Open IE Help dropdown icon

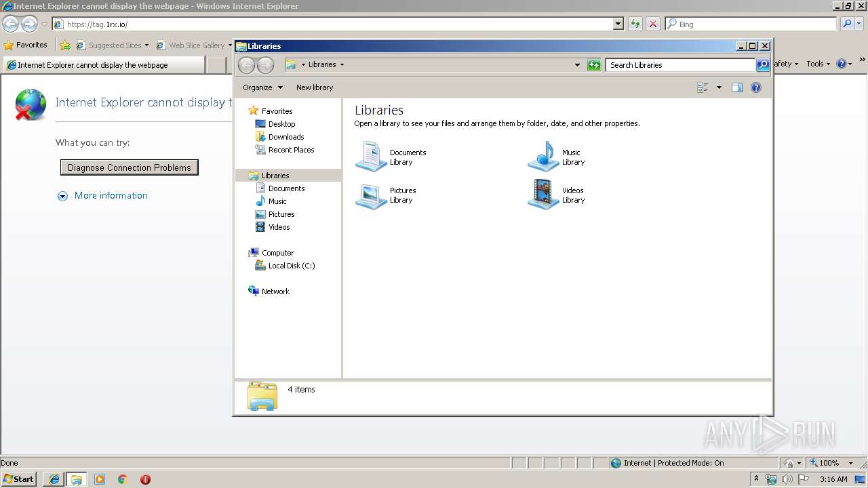click(x=844, y=64)
